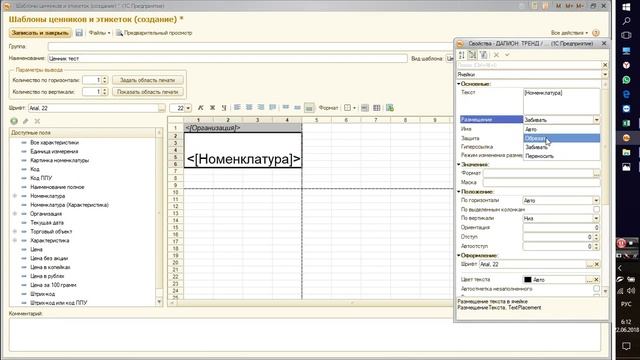Screen dimensions: 640x360
Task: Click Показать область печати button
Action: (x=147, y=92)
